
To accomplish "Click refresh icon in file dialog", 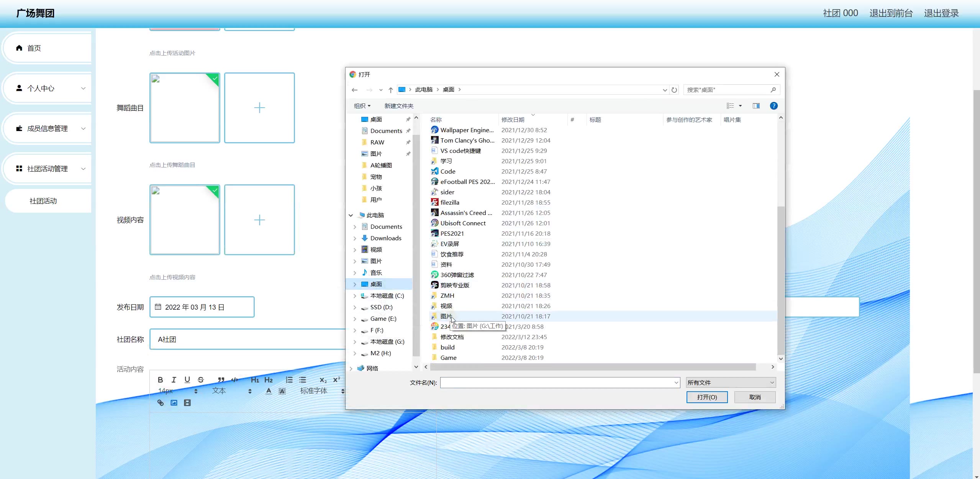I will pos(674,90).
